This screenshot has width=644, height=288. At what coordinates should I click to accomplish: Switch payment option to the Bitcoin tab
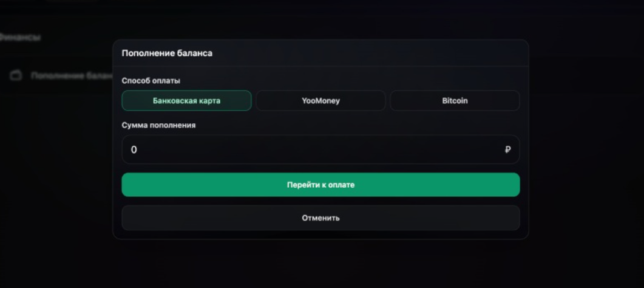[x=455, y=101]
